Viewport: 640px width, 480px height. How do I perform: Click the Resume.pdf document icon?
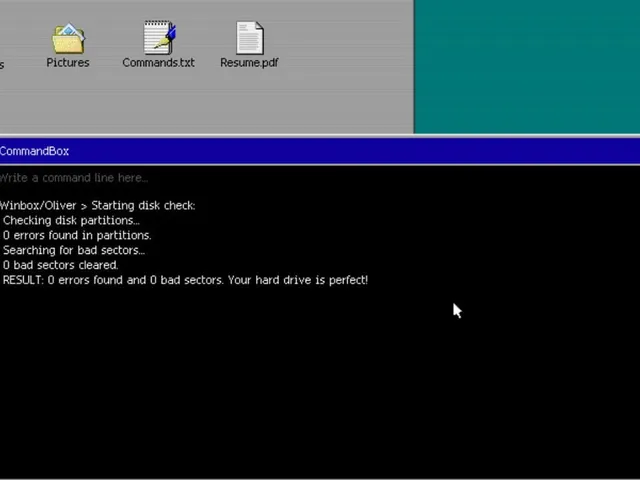pyautogui.click(x=250, y=38)
